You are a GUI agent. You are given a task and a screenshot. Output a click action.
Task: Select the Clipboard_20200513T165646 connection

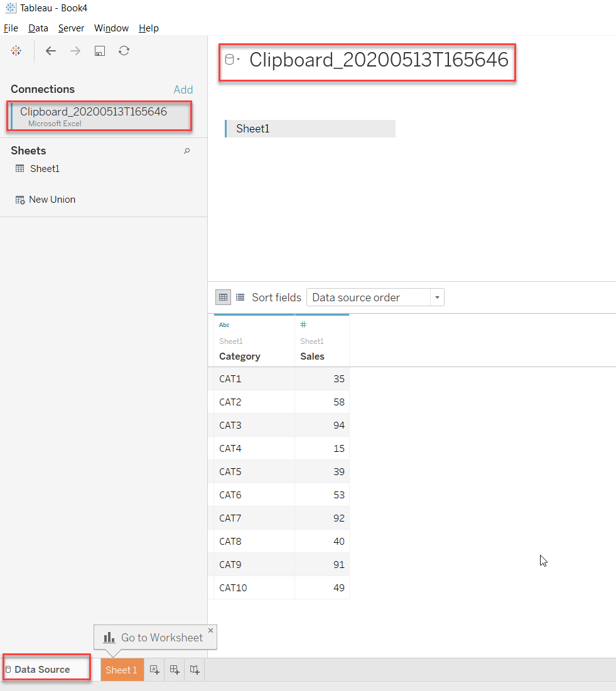click(100, 116)
